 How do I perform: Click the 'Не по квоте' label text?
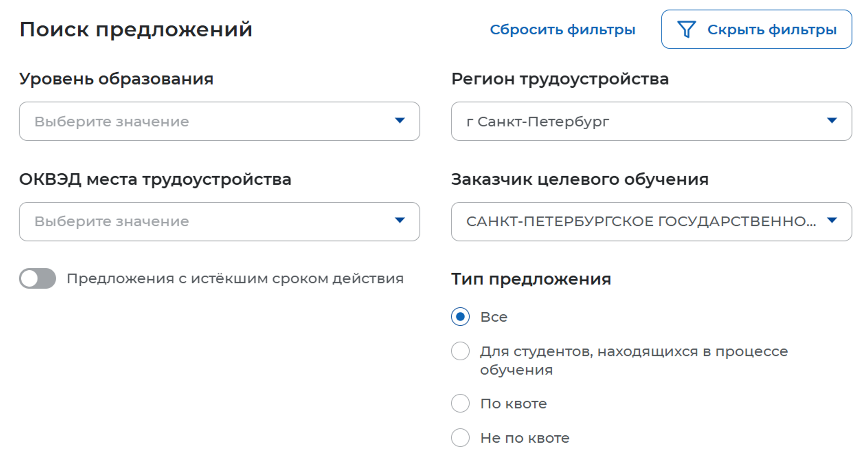(x=525, y=438)
